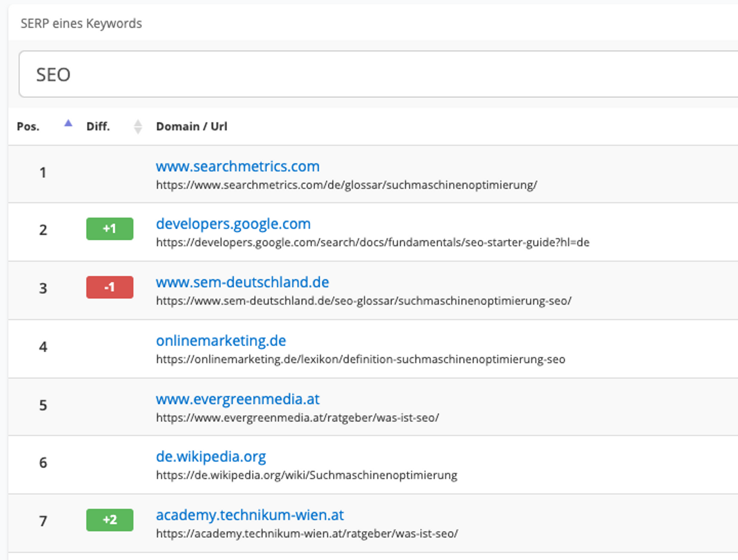Click the green +2 diff badge
Viewport: 738px width, 560px height.
pos(110,520)
